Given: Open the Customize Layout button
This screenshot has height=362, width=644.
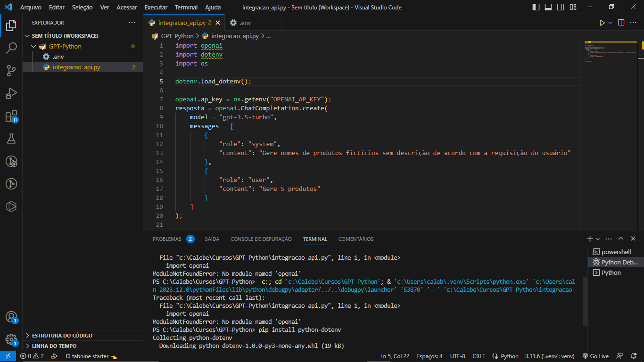Looking at the screenshot, I should click(x=573, y=7).
